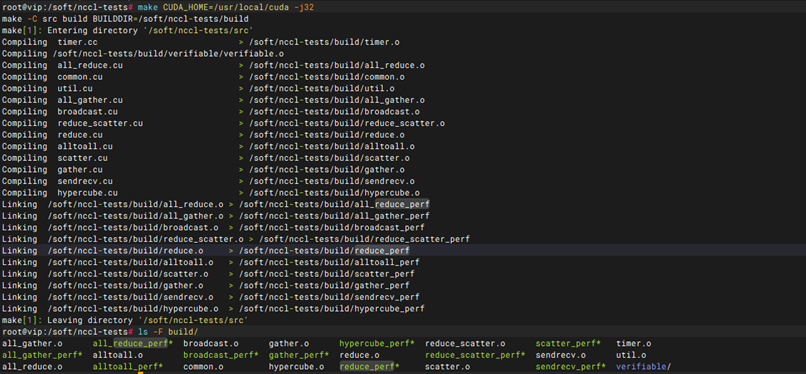Click alltoall.o in the ls listing

tap(118, 355)
